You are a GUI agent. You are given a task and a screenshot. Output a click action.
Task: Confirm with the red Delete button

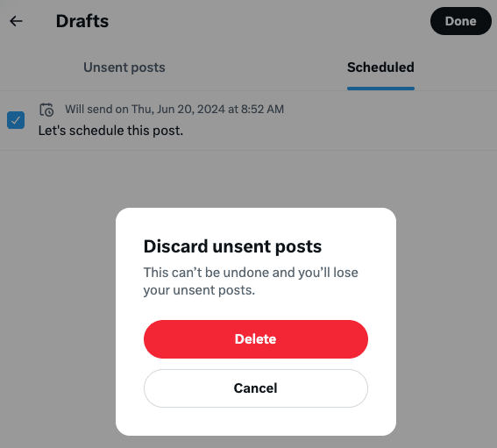(x=256, y=339)
